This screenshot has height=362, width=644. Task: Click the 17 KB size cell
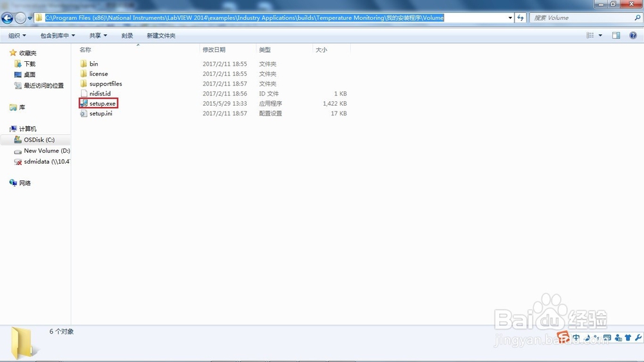coord(339,113)
